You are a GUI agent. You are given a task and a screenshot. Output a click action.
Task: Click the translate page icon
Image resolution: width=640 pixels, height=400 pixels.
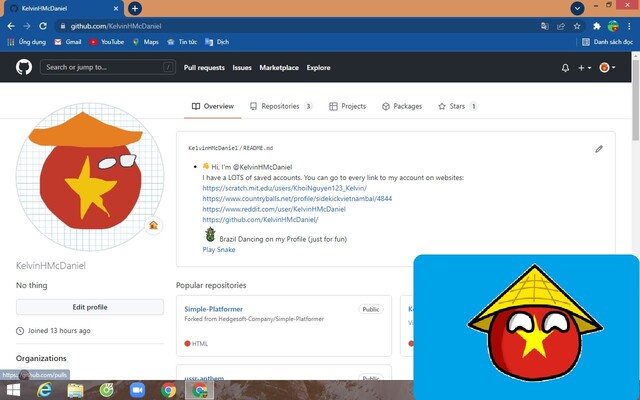point(544,26)
